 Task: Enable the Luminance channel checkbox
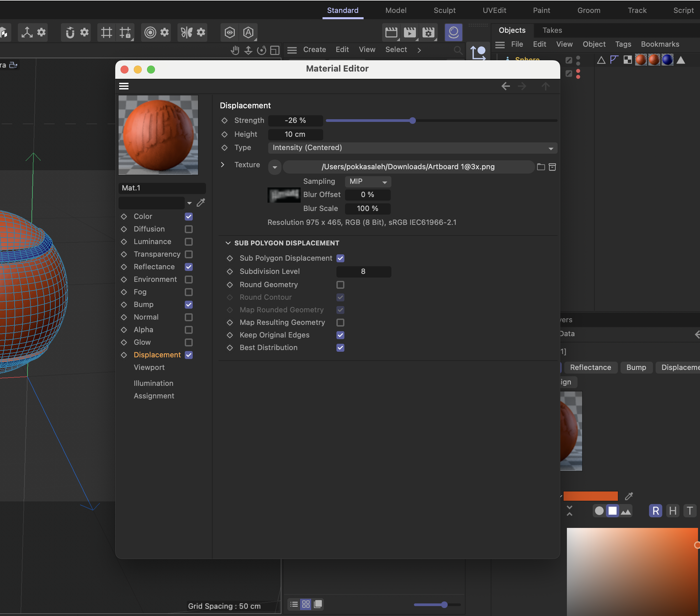point(189,242)
